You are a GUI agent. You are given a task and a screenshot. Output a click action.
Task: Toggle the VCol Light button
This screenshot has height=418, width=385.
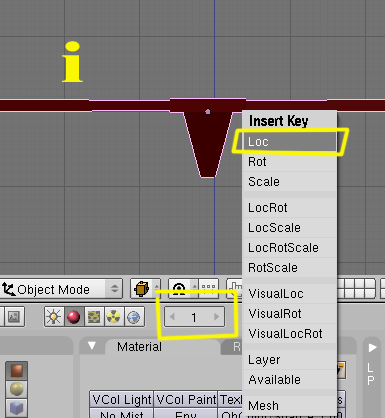point(121,399)
